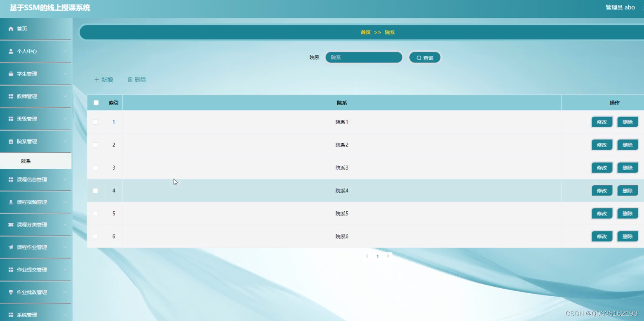
Task: Expand the 个人中心 chevron
Action: pos(65,51)
